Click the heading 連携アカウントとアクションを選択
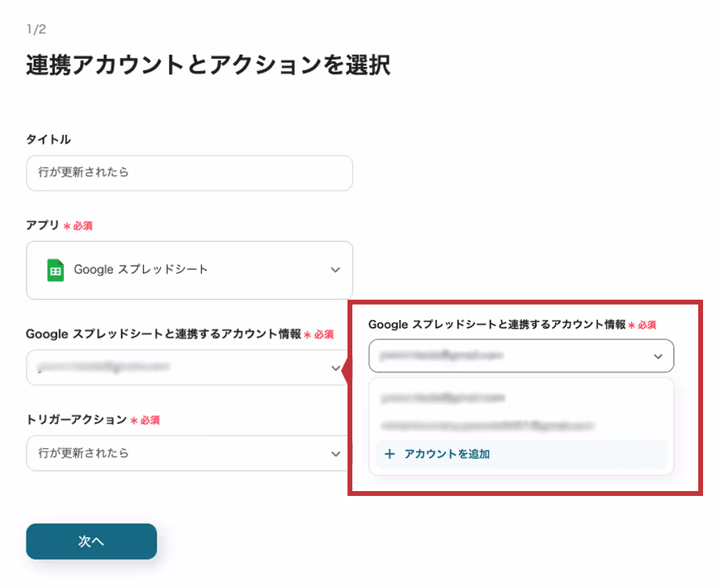Screen dimensions: 716x588 click(x=208, y=65)
